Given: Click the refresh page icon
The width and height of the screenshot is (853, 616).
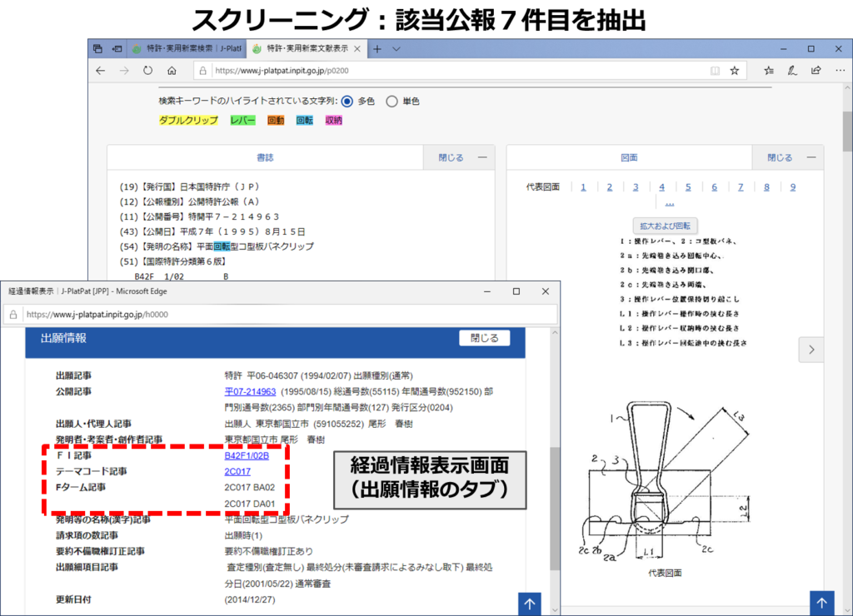Looking at the screenshot, I should [147, 71].
